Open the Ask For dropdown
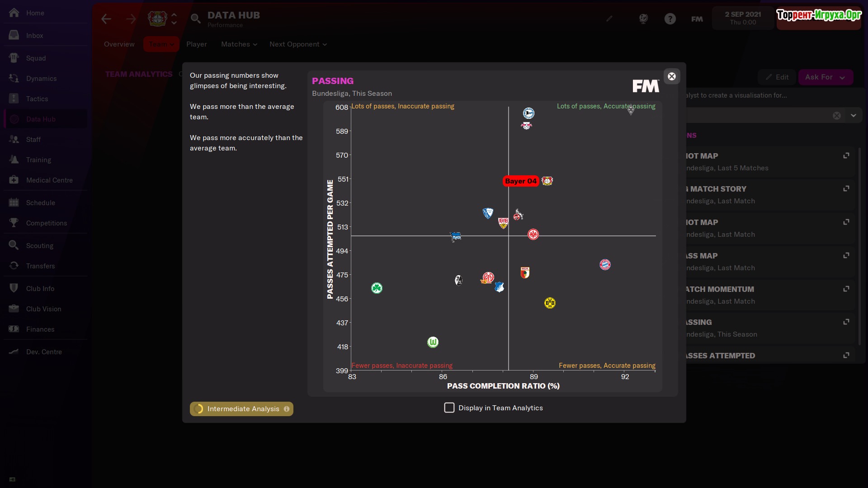The width and height of the screenshot is (868, 488). click(x=825, y=77)
